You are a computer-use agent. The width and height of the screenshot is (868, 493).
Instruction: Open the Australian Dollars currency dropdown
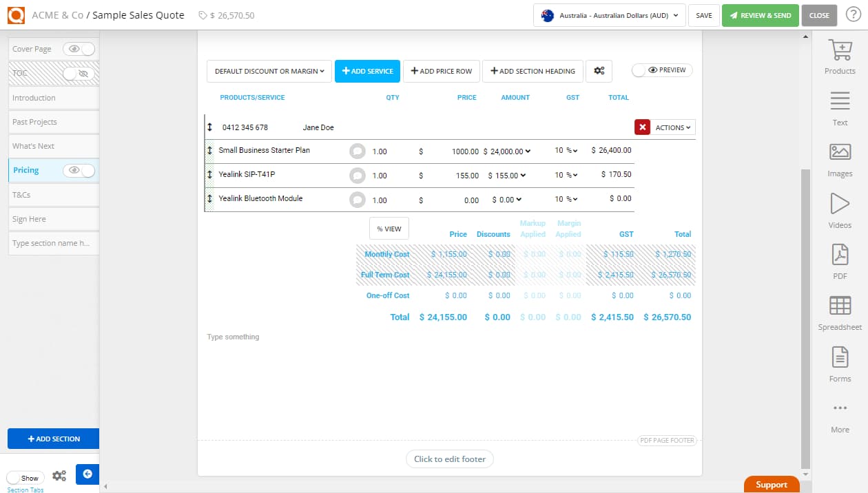click(x=609, y=14)
